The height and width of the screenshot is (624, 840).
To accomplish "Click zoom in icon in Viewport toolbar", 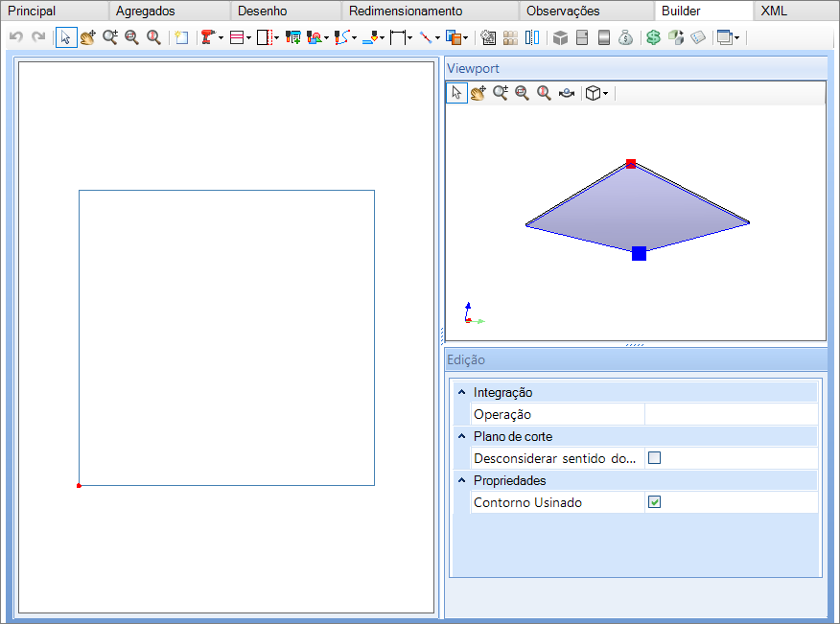I will pyautogui.click(x=501, y=93).
